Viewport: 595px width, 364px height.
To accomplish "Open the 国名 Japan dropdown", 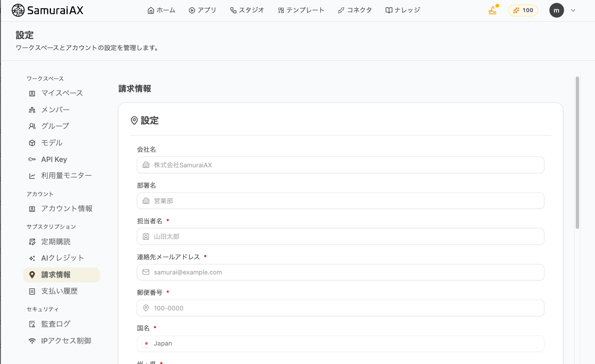I will 340,343.
